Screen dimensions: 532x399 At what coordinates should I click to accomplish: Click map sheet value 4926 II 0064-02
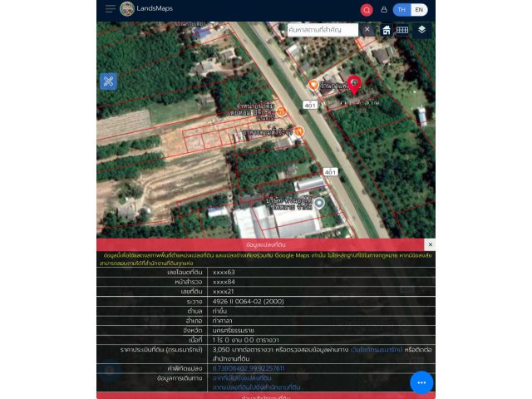coord(248,301)
